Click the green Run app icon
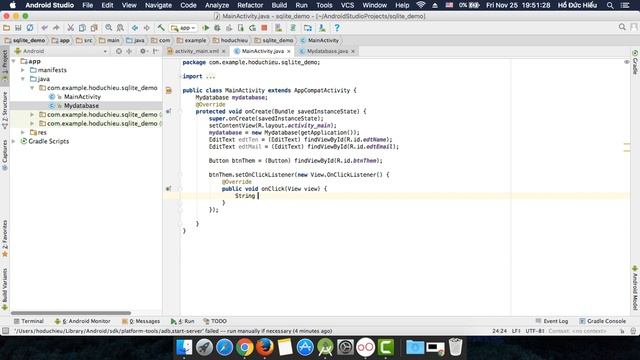This screenshot has height=360, width=640. tap(206, 28)
